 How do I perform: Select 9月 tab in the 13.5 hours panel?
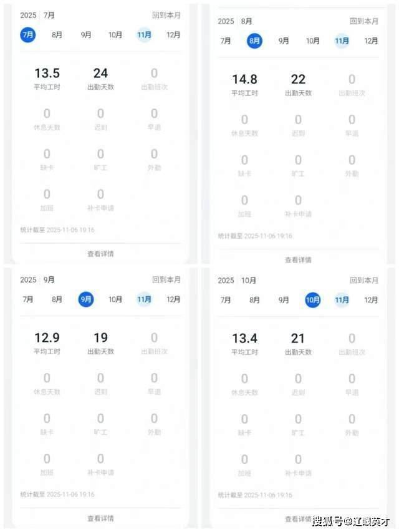click(x=86, y=35)
